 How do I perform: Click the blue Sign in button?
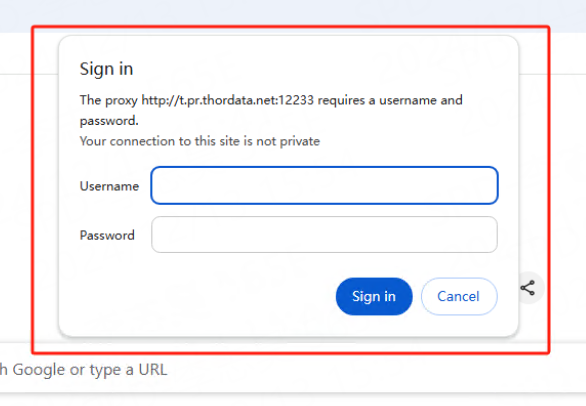coord(374,296)
